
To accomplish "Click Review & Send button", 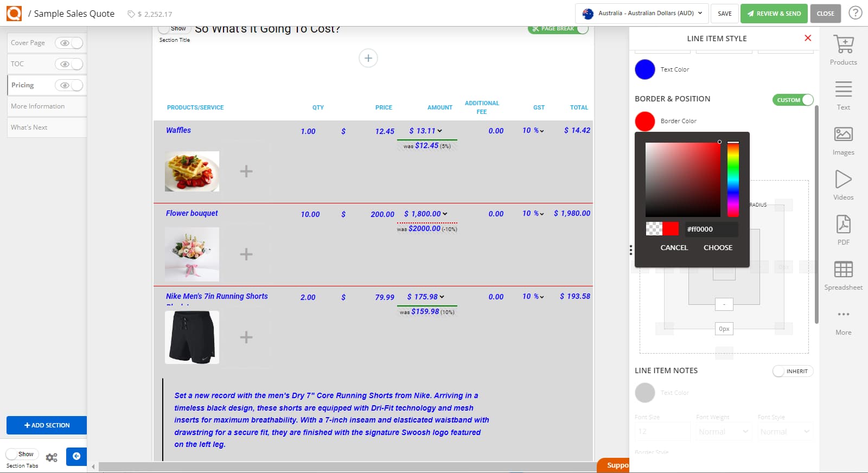I will point(774,14).
